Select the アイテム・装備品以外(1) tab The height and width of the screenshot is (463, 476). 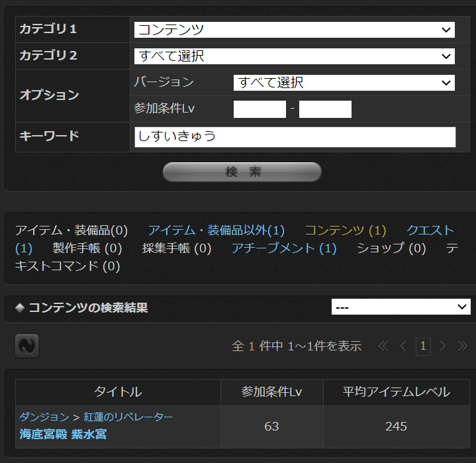216,231
